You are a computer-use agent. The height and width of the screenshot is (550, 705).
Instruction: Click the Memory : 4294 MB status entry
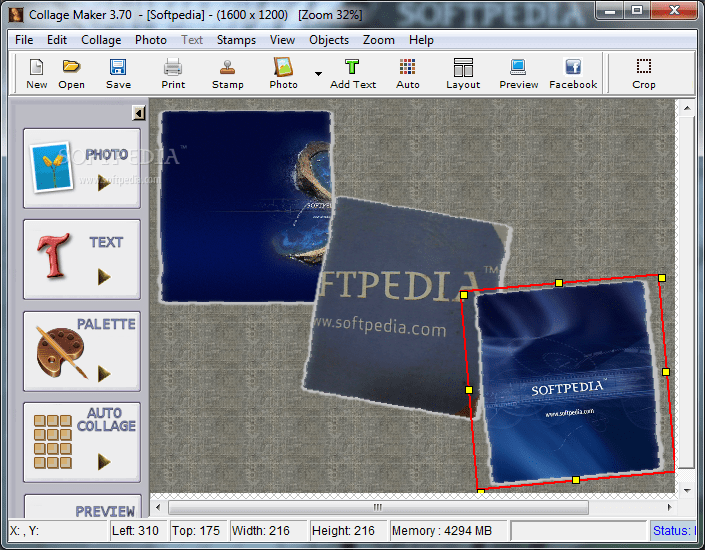click(x=447, y=531)
